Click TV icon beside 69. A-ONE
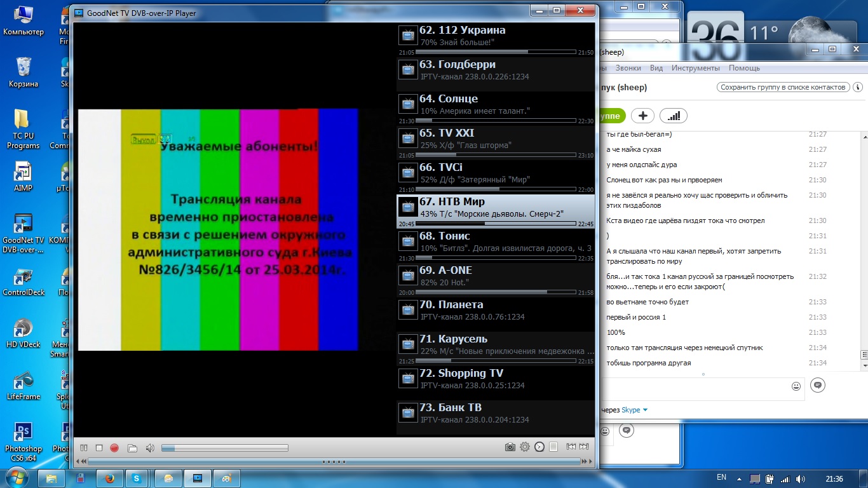Screen dimensions: 868x488 coord(407,275)
